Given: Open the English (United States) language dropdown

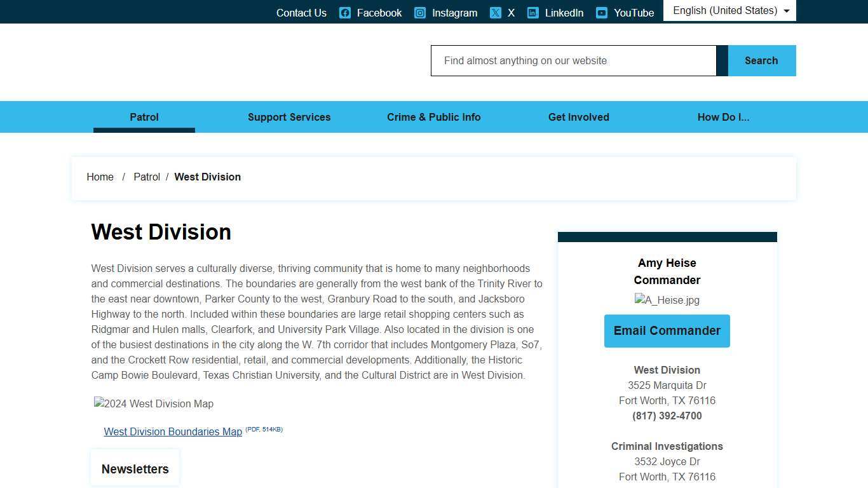Looking at the screenshot, I should coord(729,11).
